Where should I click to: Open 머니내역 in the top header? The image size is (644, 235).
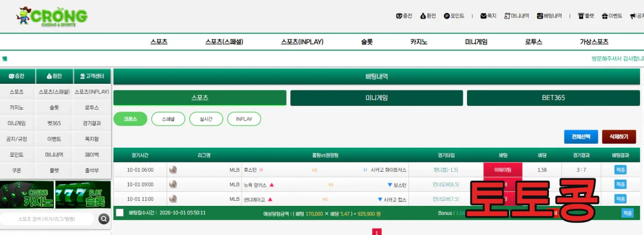click(517, 16)
